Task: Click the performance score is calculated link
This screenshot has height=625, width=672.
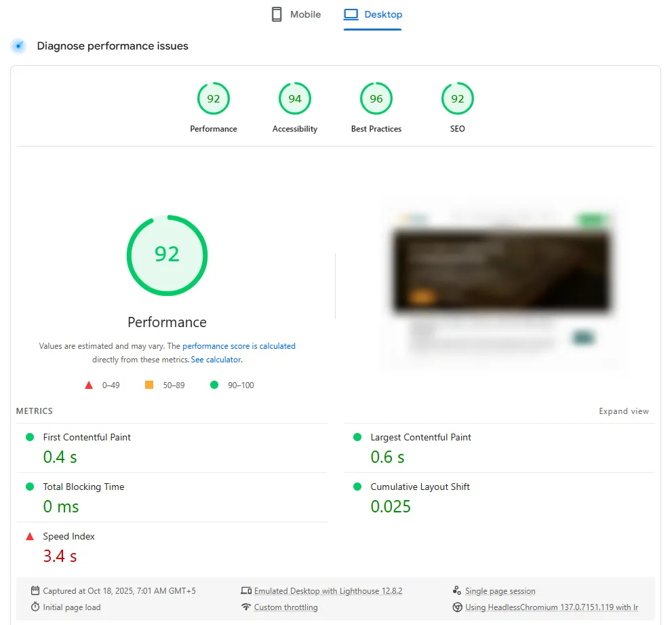Action: [239, 346]
